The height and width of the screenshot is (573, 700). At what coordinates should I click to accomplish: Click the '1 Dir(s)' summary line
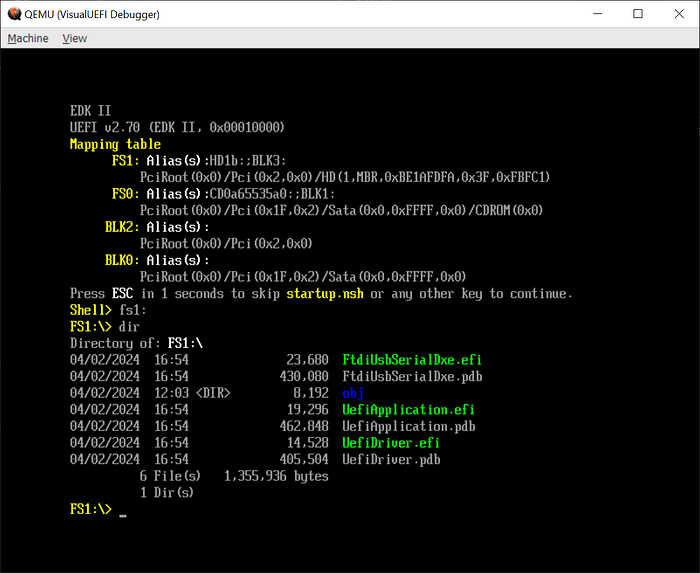click(x=167, y=493)
